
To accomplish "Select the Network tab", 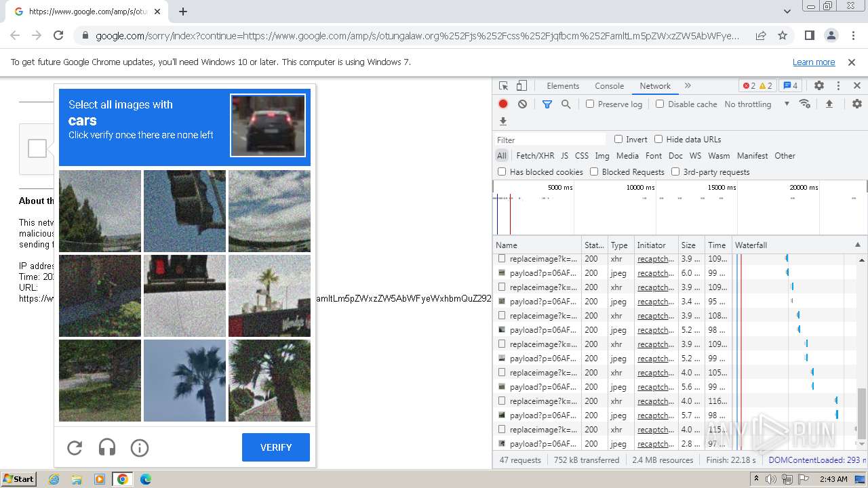I will tap(655, 86).
